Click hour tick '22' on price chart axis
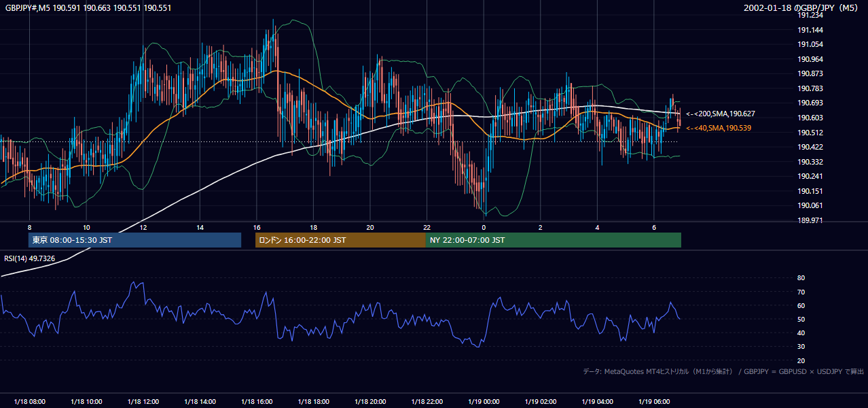 click(x=427, y=227)
